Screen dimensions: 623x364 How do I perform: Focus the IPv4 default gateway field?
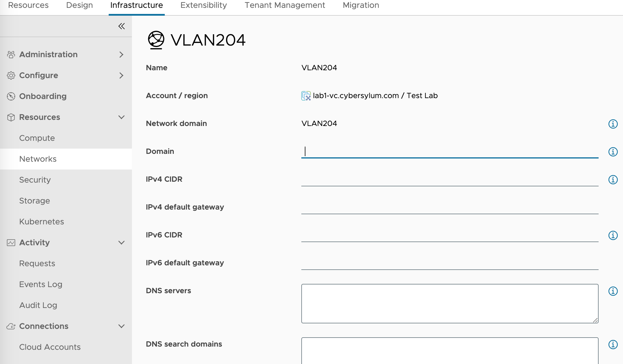click(450, 207)
